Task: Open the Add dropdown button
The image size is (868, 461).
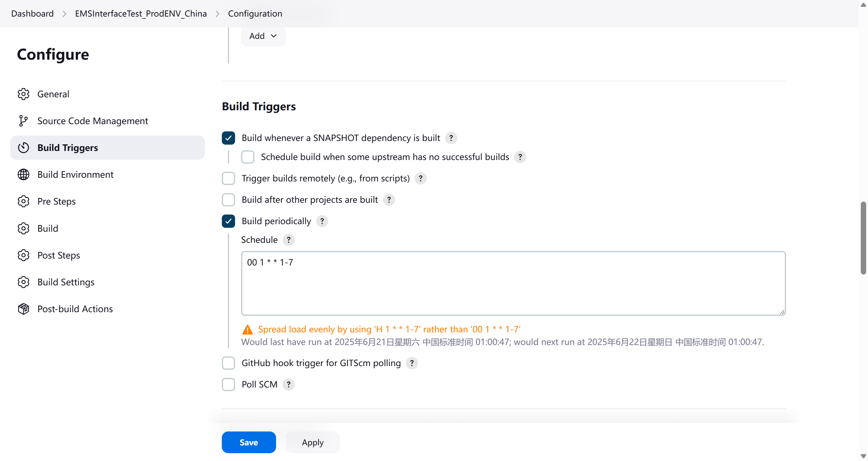Action: pos(263,36)
